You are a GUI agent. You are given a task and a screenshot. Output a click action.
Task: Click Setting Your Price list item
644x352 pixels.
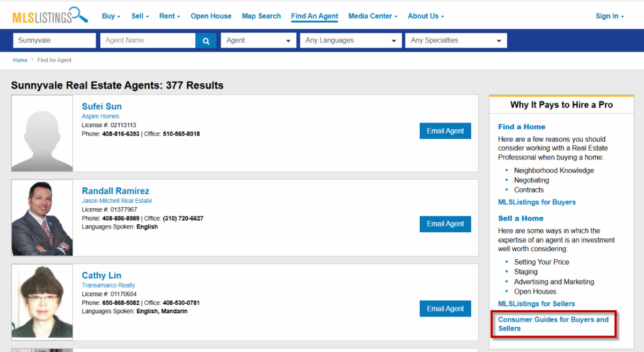[x=541, y=262]
